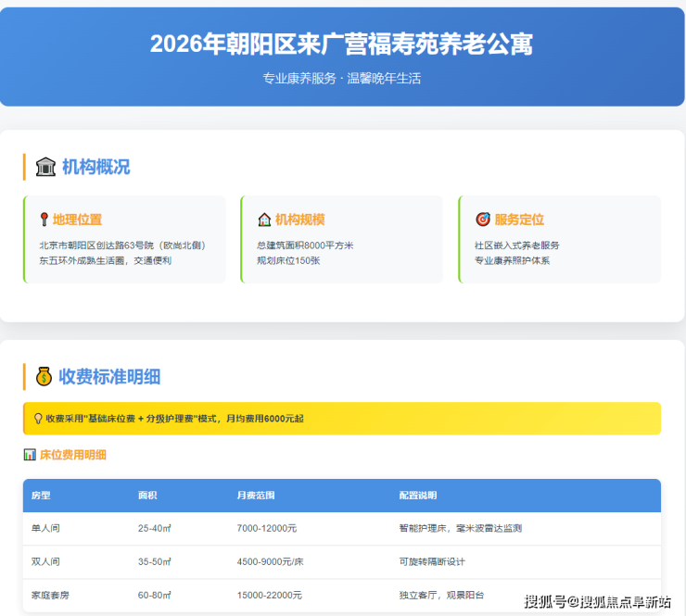This screenshot has width=686, height=616.
Task: Click the yellow fee notice banner
Action: 341,419
